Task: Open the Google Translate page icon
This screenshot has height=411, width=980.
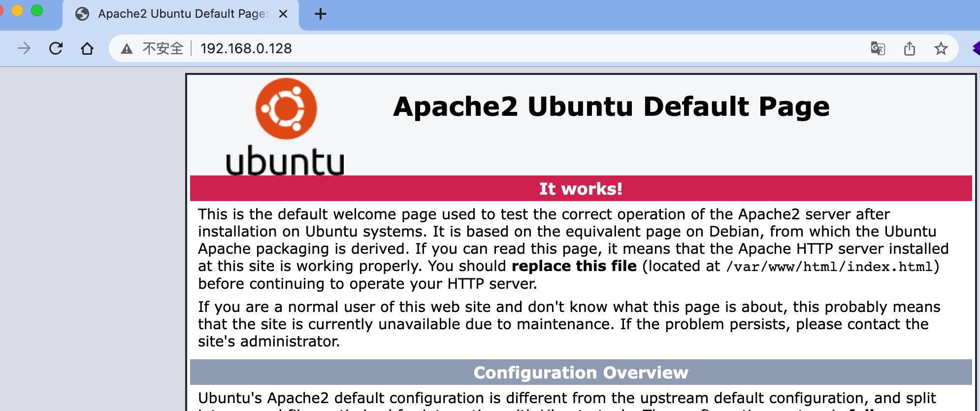Action: pos(878,48)
